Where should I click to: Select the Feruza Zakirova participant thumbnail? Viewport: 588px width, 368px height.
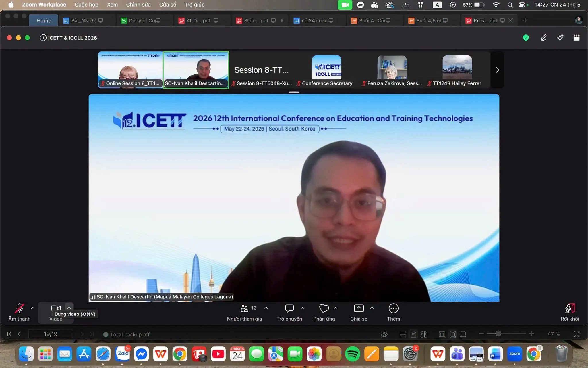392,70
